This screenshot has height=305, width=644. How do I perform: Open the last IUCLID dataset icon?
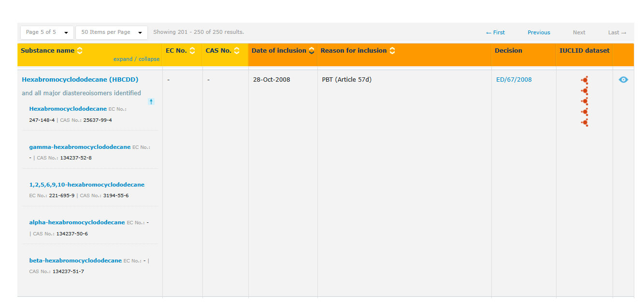click(x=585, y=123)
